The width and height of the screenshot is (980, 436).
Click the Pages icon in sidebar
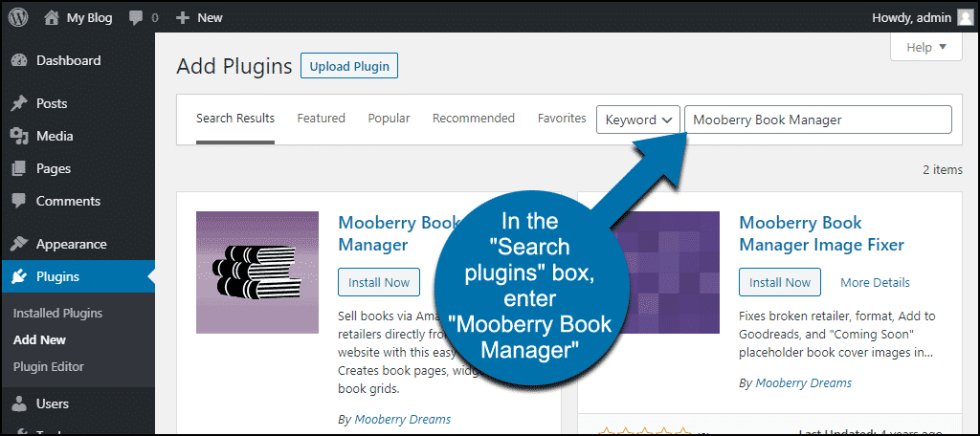pos(19,168)
